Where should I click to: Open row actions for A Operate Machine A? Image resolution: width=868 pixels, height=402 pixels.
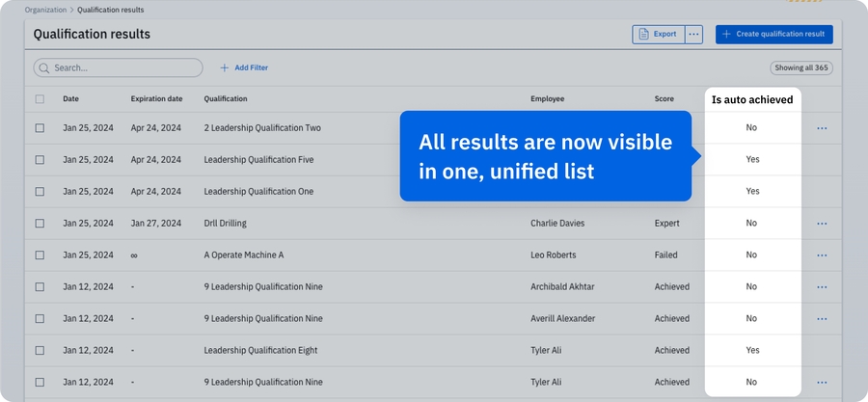click(x=822, y=255)
